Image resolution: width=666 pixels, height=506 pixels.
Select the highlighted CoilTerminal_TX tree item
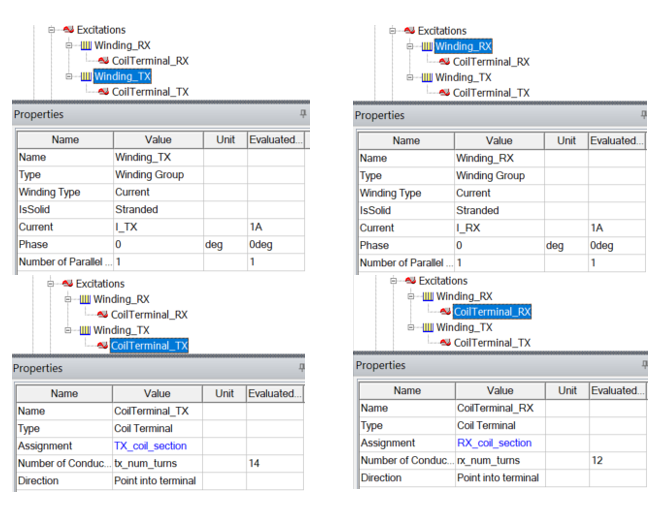coord(149,345)
